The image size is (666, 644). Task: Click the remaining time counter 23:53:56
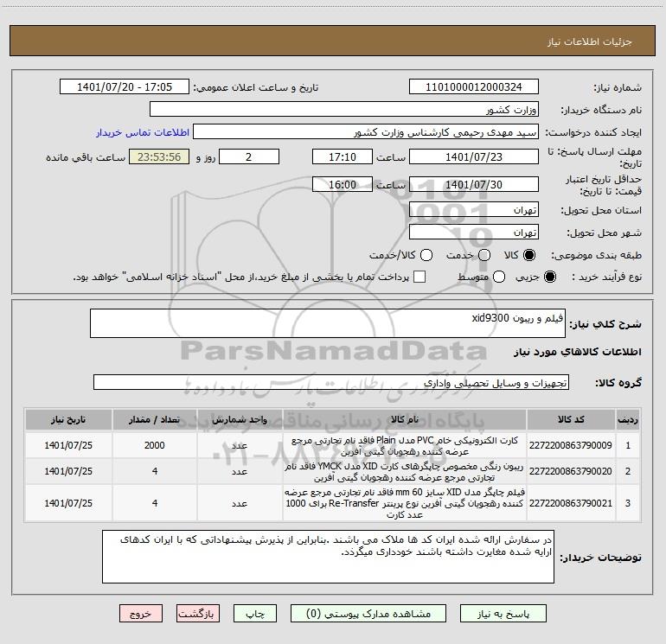[159, 156]
